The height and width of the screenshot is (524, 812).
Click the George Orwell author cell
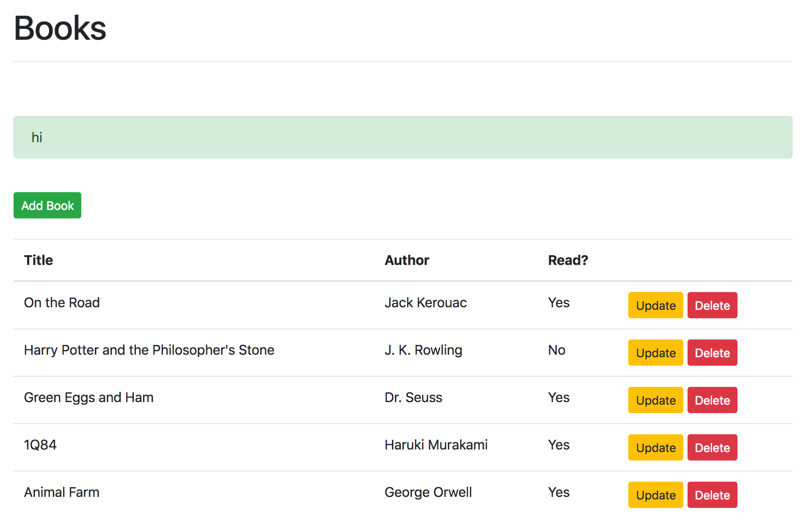[x=428, y=492]
